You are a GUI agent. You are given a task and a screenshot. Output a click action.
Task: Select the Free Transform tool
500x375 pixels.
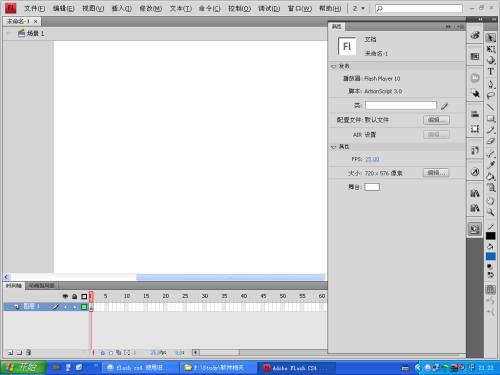click(491, 49)
